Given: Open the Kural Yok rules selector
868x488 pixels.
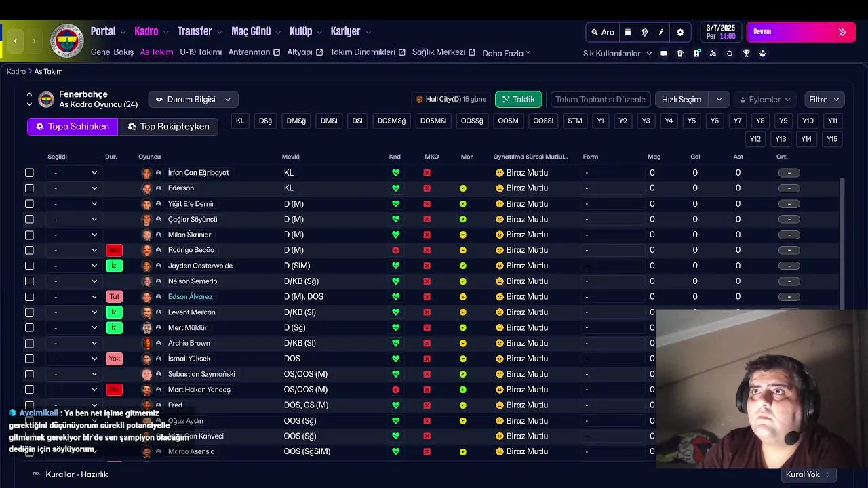Looking at the screenshot, I should 808,474.
